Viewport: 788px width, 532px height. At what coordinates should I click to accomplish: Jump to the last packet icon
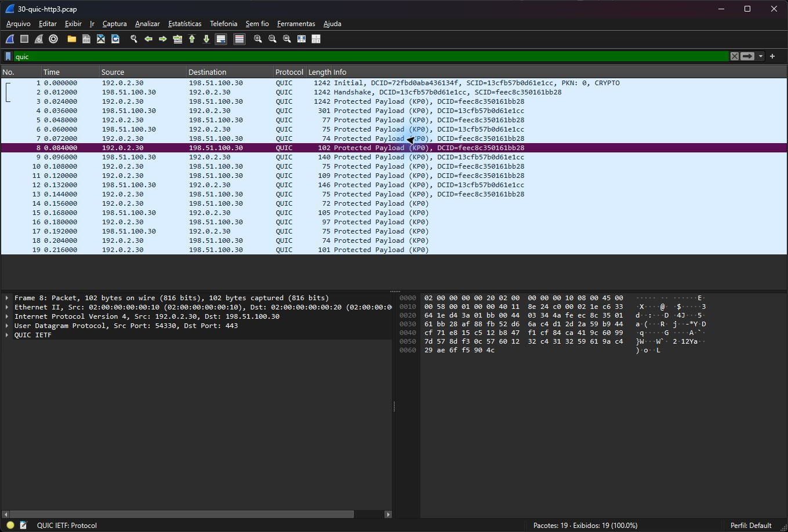(206, 39)
